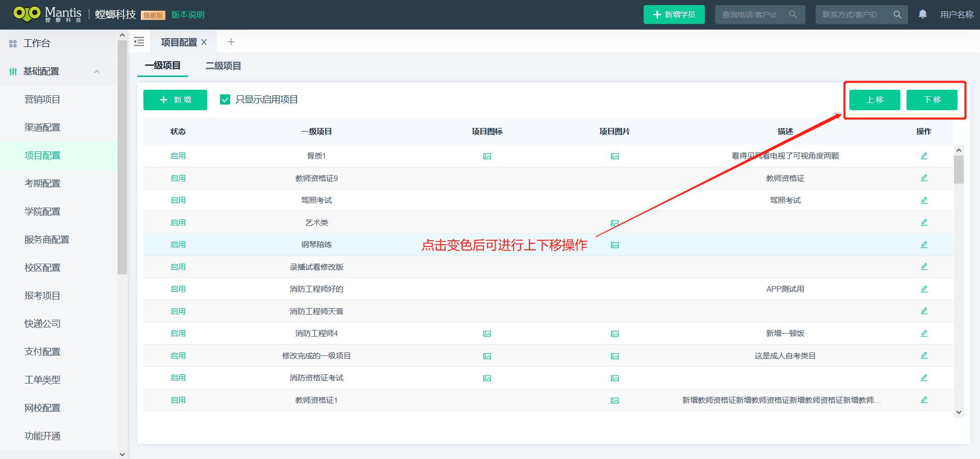Edit the 消防工程师好的 row
This screenshot has height=459, width=980.
click(x=924, y=289)
